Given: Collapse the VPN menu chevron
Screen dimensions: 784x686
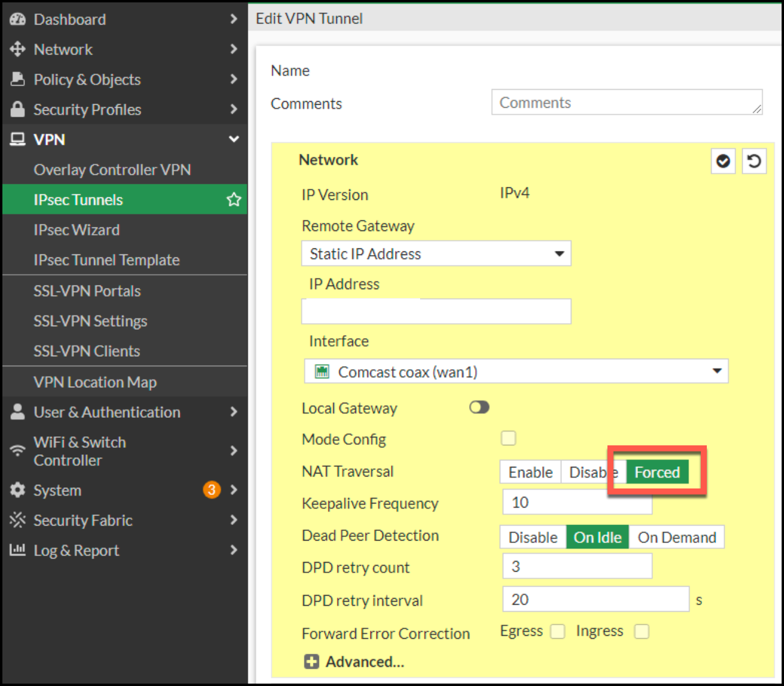Looking at the screenshot, I should tap(234, 139).
